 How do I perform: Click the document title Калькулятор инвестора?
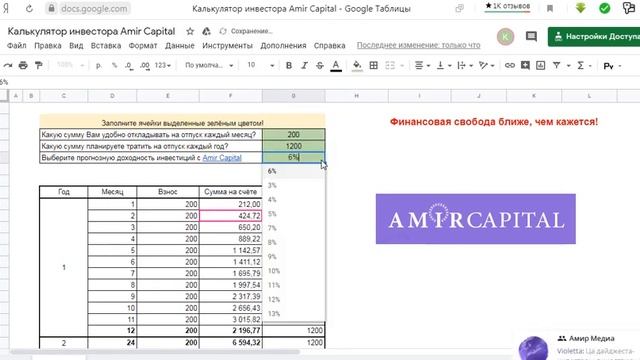[x=91, y=31]
